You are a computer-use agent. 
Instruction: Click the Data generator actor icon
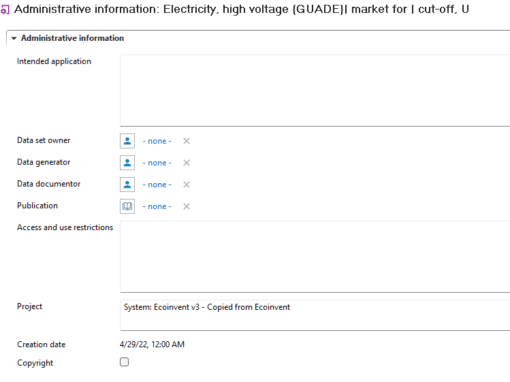click(127, 163)
